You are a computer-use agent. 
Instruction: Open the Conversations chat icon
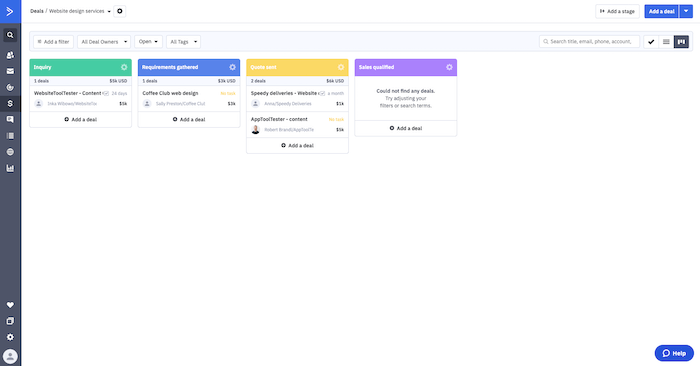tap(10, 120)
